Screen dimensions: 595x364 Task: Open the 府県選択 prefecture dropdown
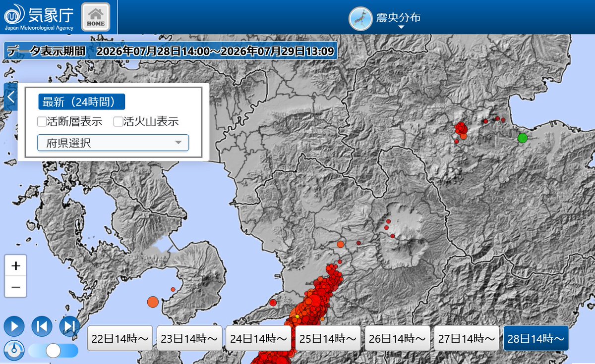pyautogui.click(x=113, y=143)
